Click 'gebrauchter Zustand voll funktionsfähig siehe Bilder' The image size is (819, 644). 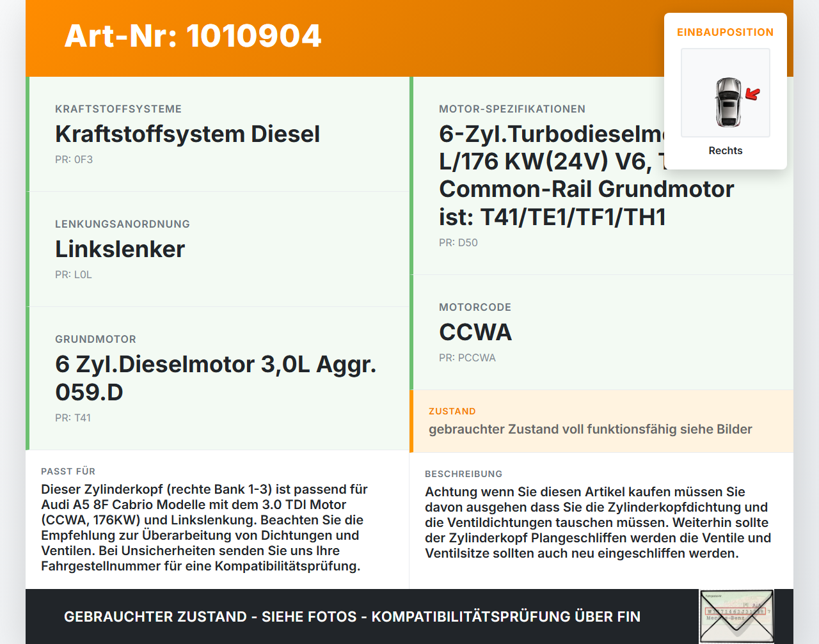tap(591, 429)
